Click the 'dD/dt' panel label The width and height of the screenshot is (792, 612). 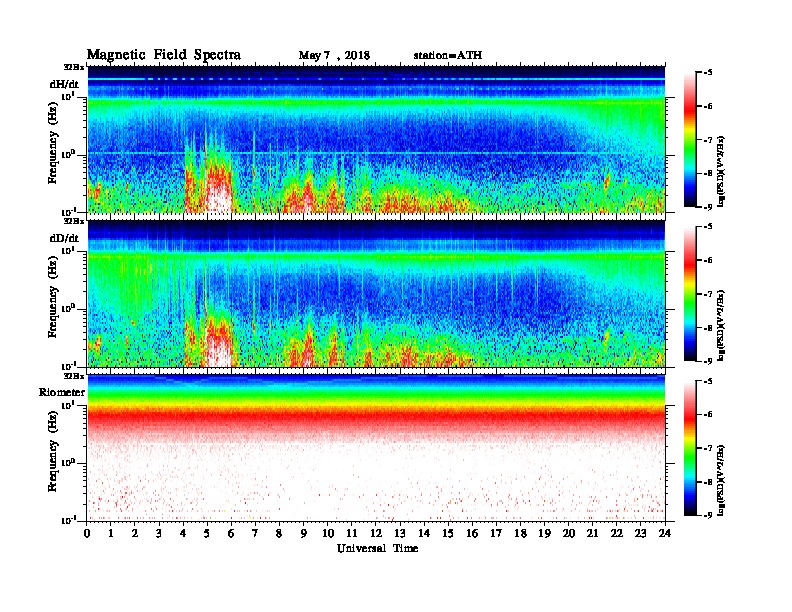pos(64,238)
